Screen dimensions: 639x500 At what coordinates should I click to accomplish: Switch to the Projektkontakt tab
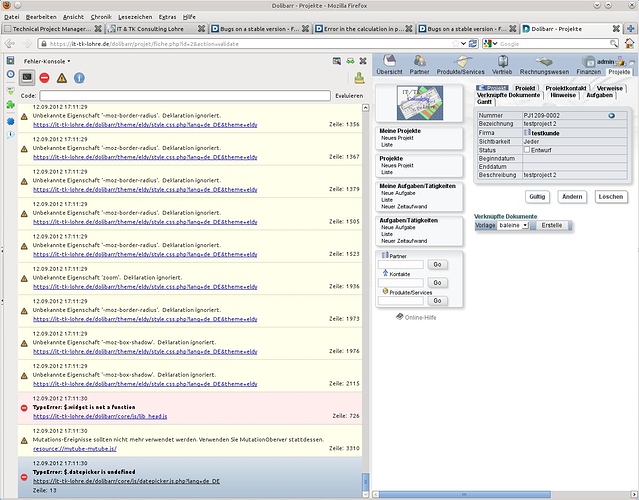pyautogui.click(x=566, y=88)
